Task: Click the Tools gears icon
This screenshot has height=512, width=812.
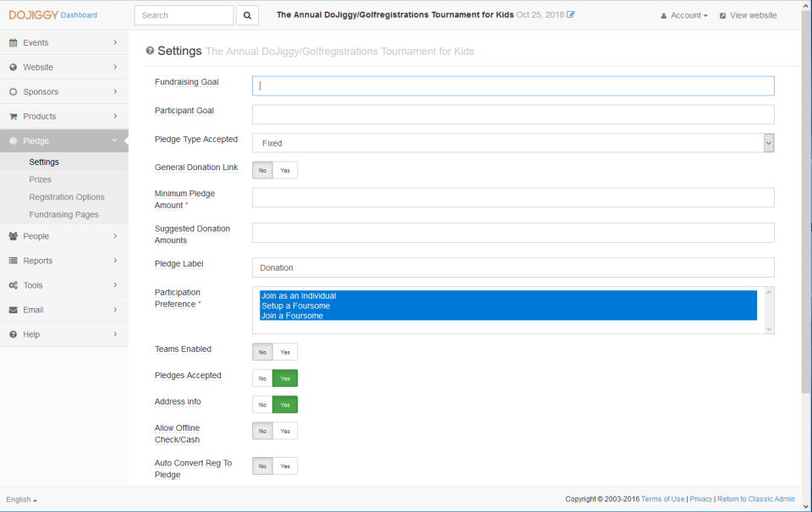Action: tap(13, 285)
